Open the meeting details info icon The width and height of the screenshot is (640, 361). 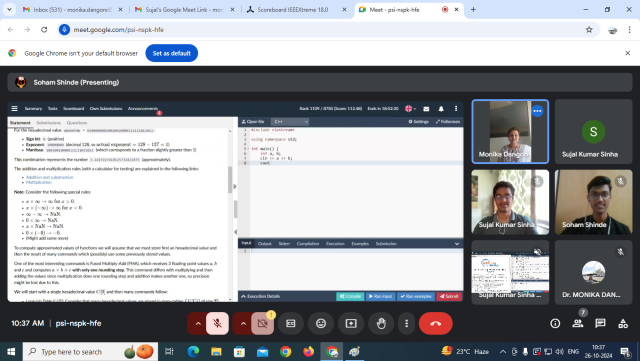coord(555,323)
